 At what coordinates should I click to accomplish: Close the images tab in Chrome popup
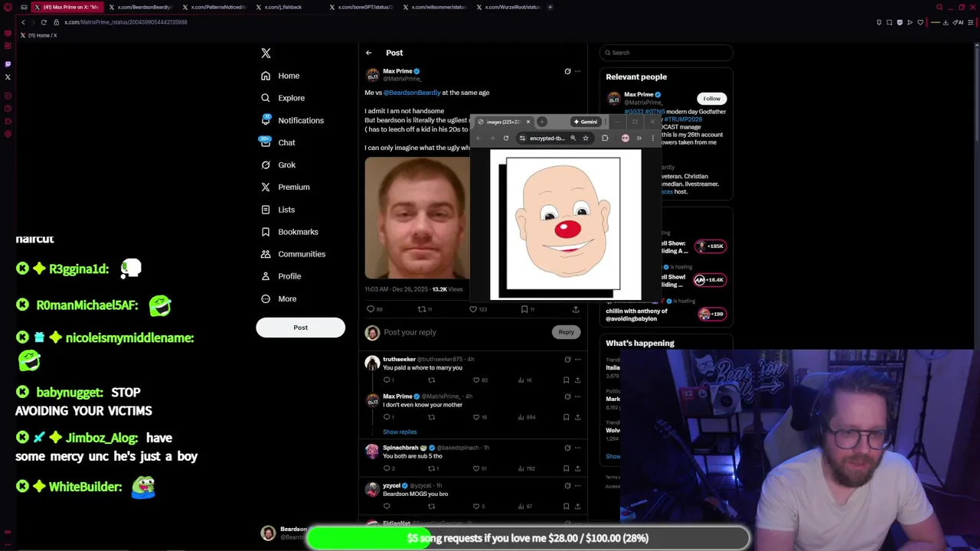coord(528,122)
